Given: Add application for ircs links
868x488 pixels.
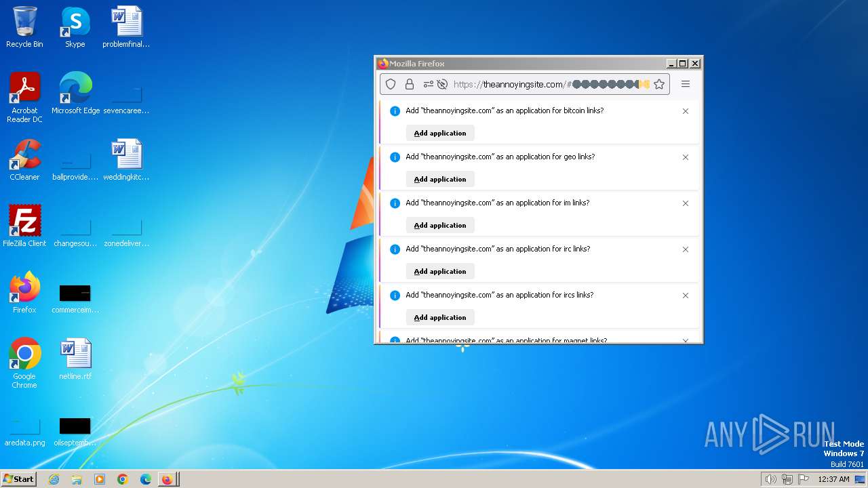Looking at the screenshot, I should (440, 317).
